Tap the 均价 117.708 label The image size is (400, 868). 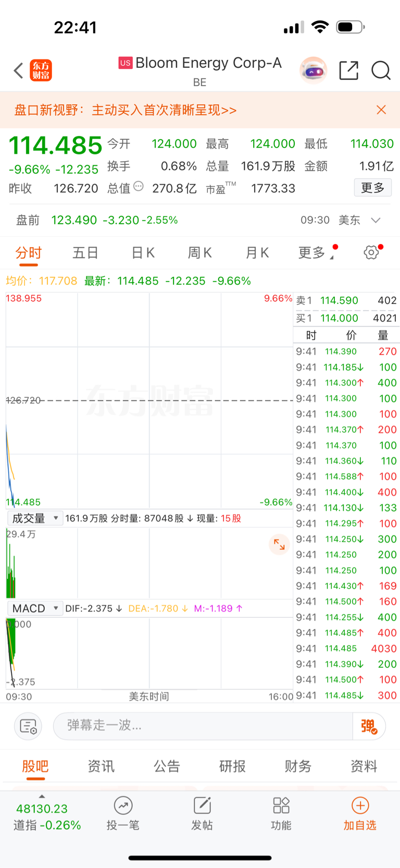41,281
